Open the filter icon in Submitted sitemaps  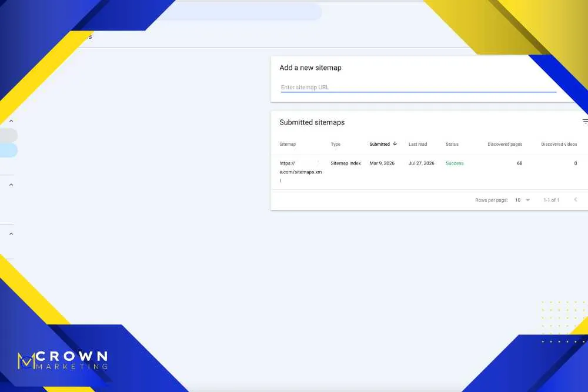(585, 122)
